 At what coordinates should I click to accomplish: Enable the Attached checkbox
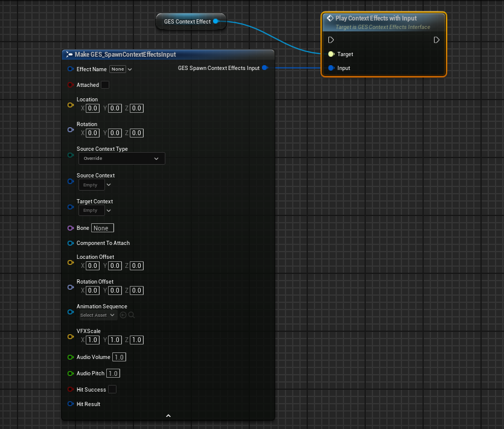click(x=105, y=85)
